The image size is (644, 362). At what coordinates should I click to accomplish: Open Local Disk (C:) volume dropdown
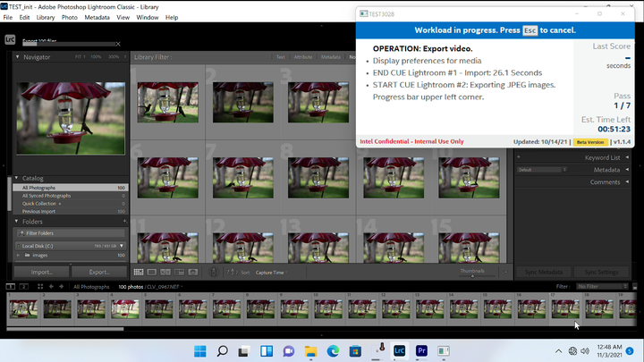[x=122, y=246]
